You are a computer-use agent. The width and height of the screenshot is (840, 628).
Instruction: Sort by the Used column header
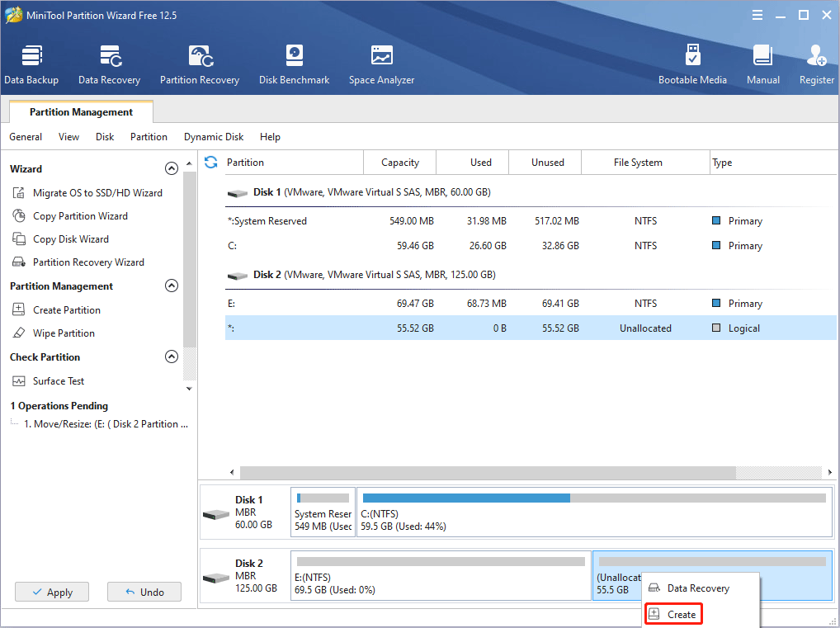point(473,163)
